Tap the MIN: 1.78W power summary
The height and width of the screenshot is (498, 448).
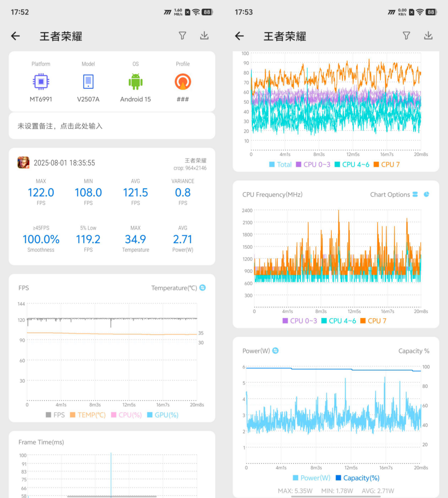pos(337,491)
